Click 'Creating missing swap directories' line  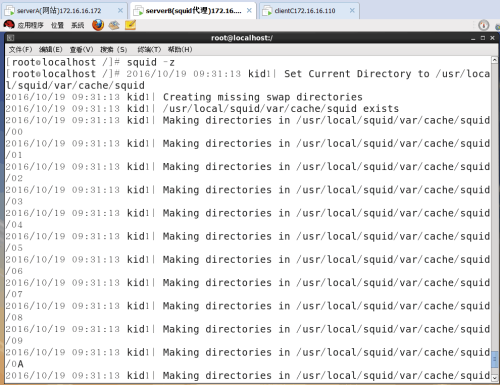[x=263, y=97]
